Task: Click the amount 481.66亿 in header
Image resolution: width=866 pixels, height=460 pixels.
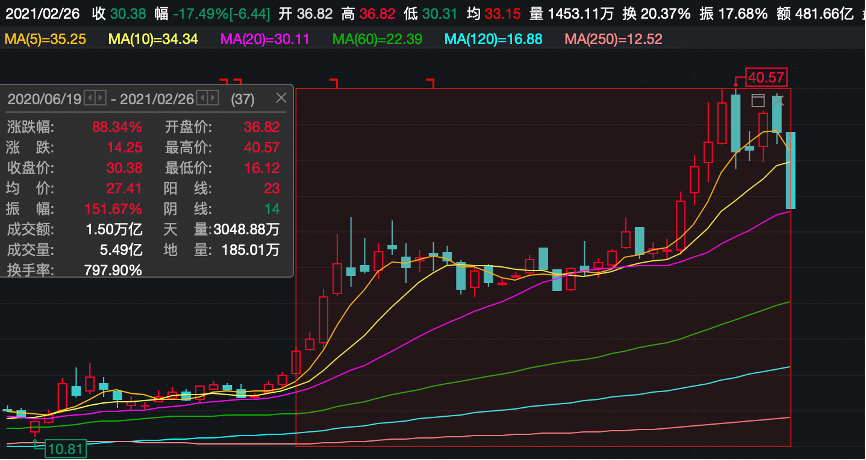Action: pyautogui.click(x=825, y=14)
